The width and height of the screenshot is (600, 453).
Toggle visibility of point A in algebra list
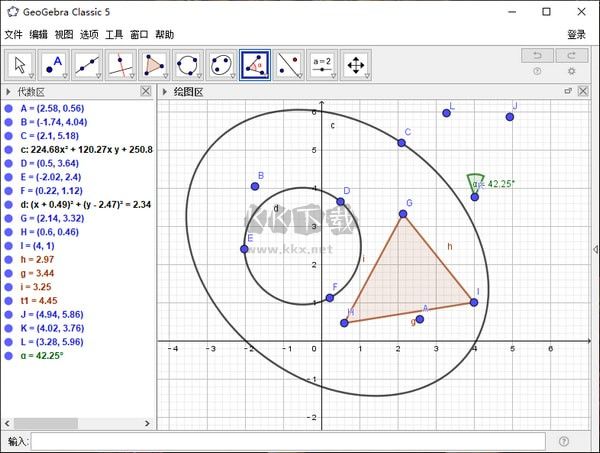[9, 107]
